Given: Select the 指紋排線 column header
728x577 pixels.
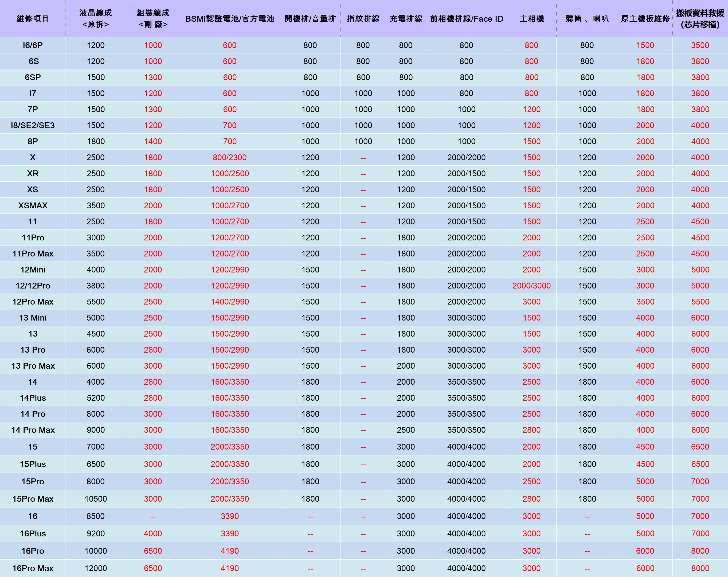Looking at the screenshot, I should 363,19.
